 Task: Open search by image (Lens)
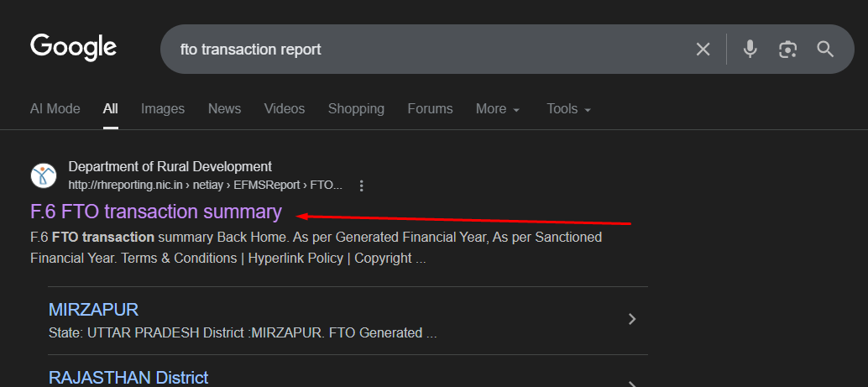tap(787, 50)
